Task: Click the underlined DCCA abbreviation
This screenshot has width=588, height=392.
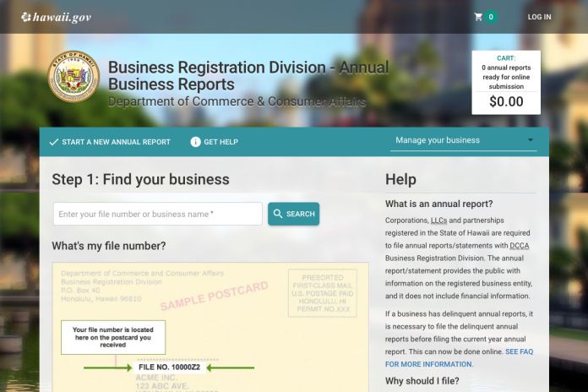Action: [520, 246]
